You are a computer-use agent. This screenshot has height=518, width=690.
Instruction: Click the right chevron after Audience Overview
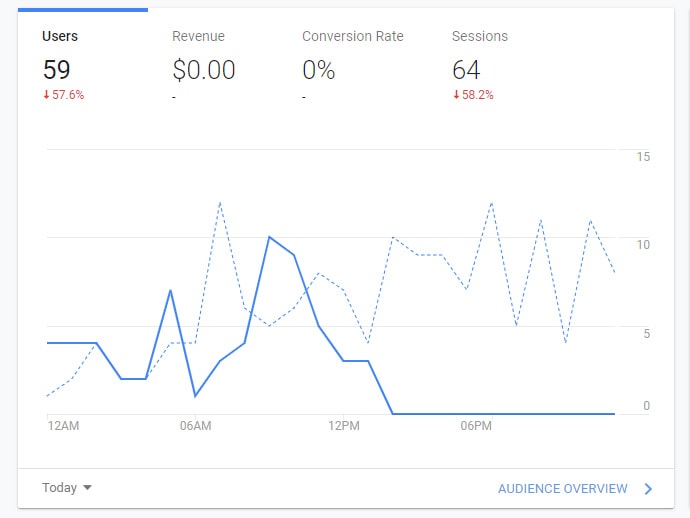tap(648, 489)
